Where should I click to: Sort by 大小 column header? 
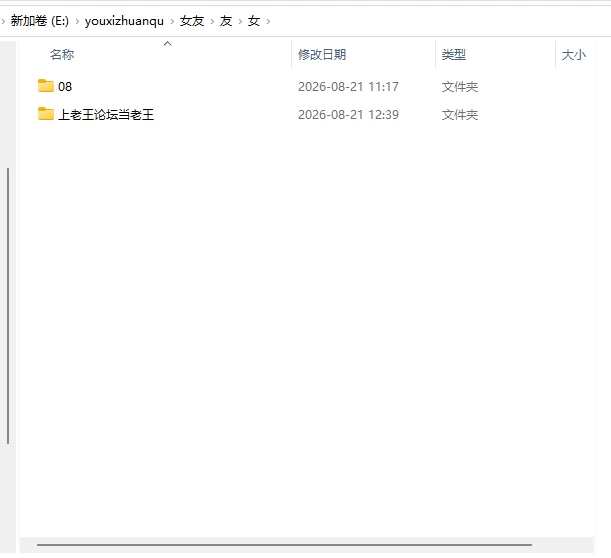575,55
